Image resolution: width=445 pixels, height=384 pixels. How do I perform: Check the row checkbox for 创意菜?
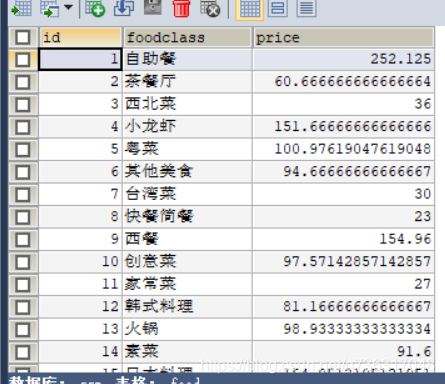click(23, 262)
